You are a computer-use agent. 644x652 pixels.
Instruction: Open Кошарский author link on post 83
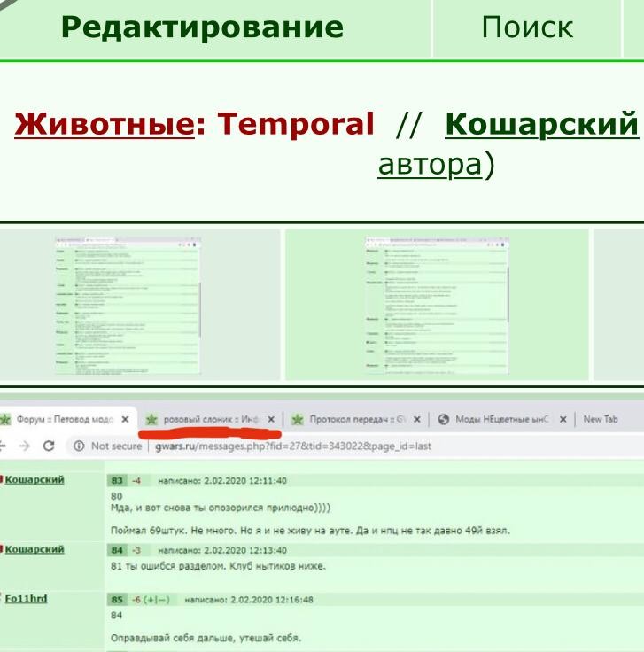(35, 479)
